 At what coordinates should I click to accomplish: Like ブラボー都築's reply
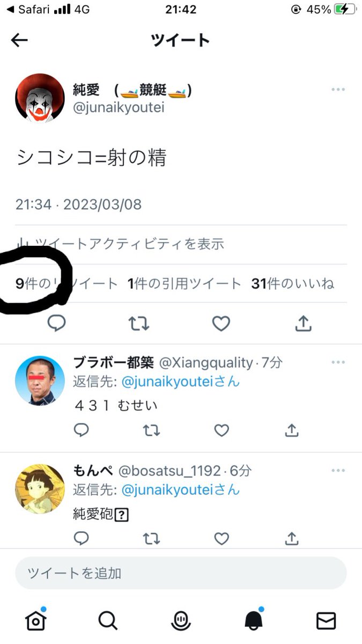[x=221, y=430]
